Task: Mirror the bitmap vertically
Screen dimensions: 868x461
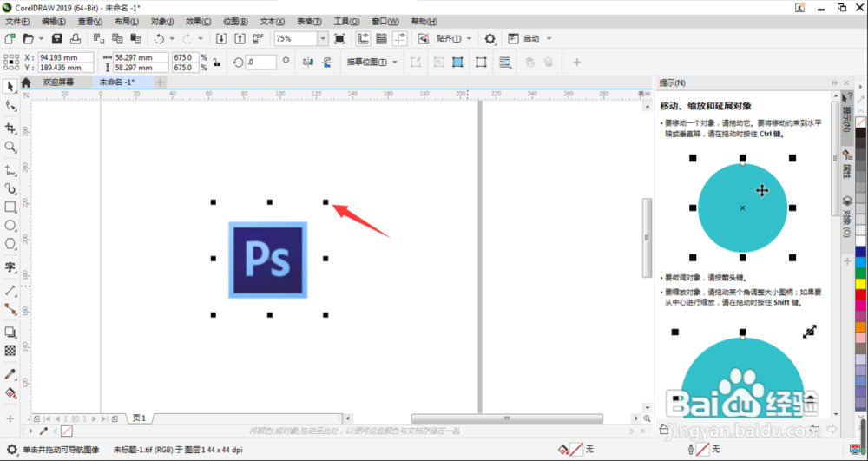Action: 326,62
